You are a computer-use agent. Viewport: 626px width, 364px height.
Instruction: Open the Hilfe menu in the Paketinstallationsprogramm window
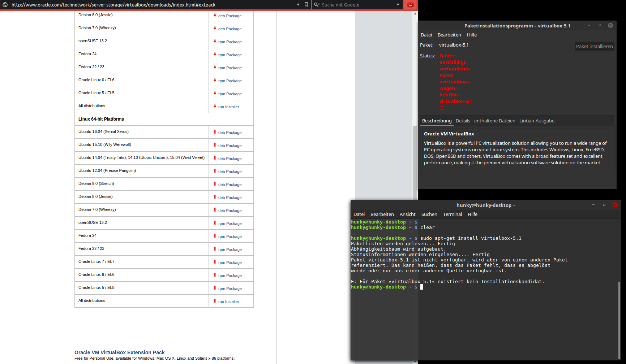[x=472, y=35]
